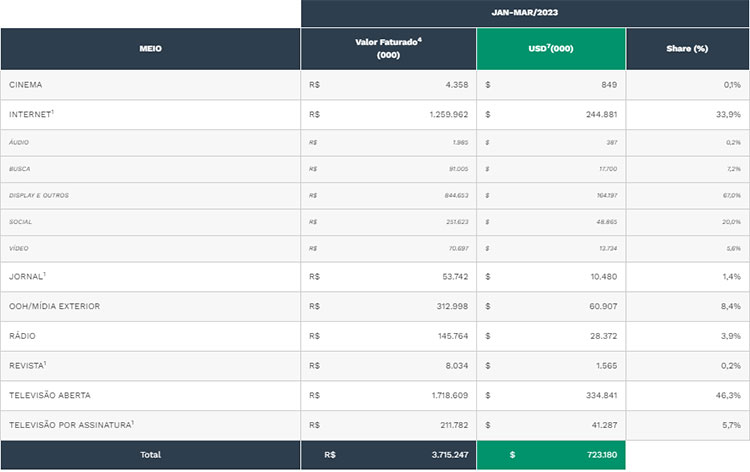Click the Valor Faturado (000) column header
Viewport: 750px width, 472px height.
click(388, 48)
